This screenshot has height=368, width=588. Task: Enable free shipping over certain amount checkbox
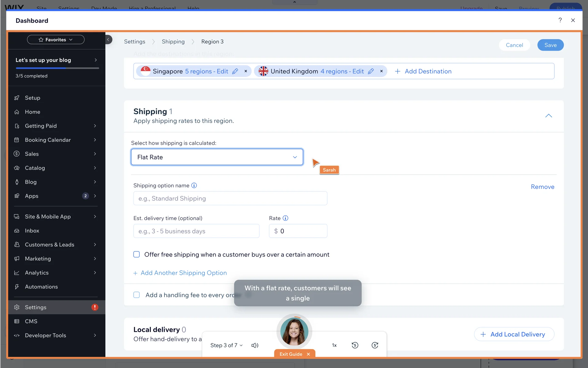(137, 255)
